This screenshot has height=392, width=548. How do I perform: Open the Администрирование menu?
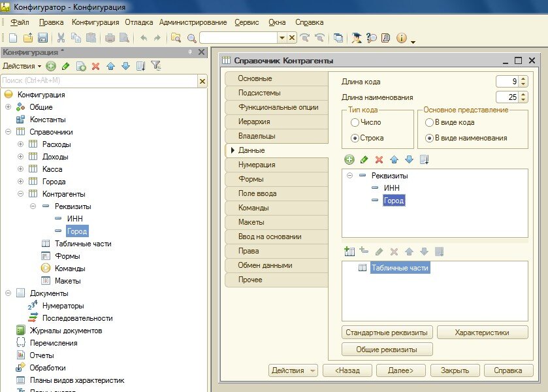(x=193, y=22)
